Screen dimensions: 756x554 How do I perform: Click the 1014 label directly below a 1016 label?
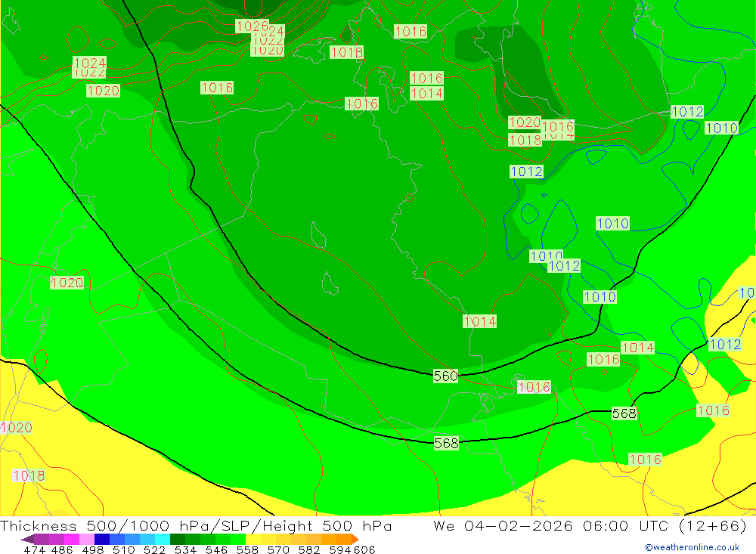tap(426, 93)
